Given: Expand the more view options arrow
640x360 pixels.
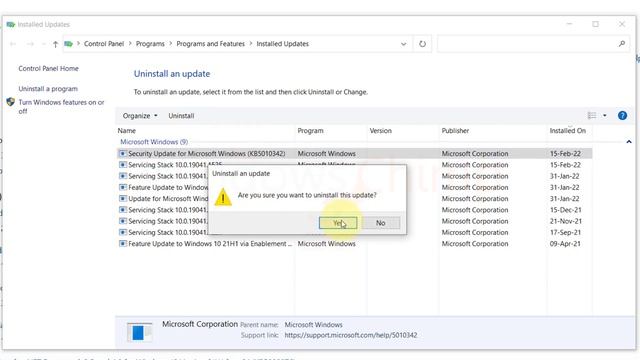Looking at the screenshot, I should coord(604,116).
